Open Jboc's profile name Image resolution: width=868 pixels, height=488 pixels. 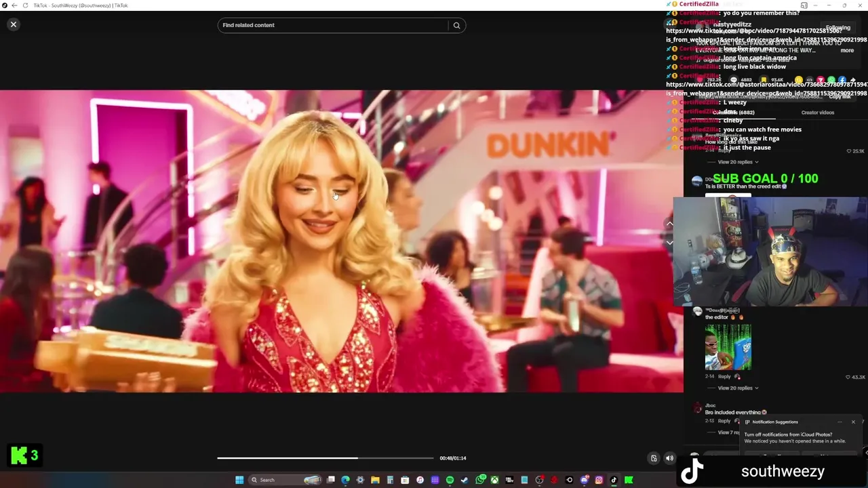pos(710,405)
